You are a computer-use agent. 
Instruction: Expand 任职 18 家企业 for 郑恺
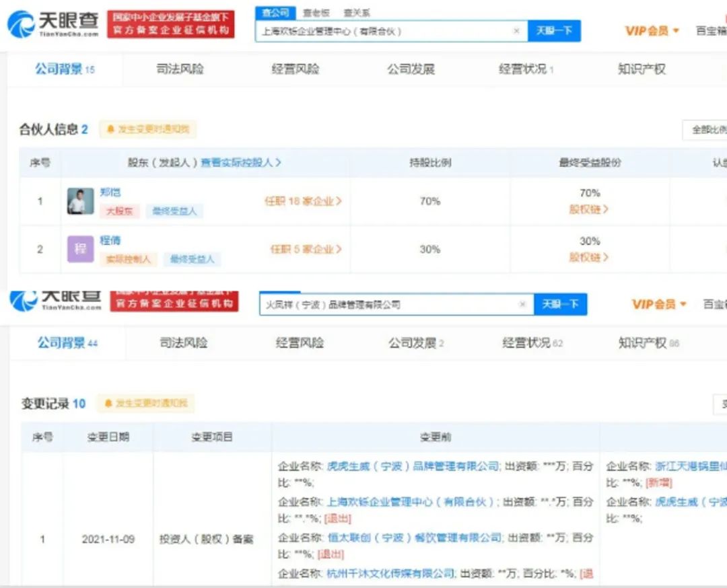point(303,201)
